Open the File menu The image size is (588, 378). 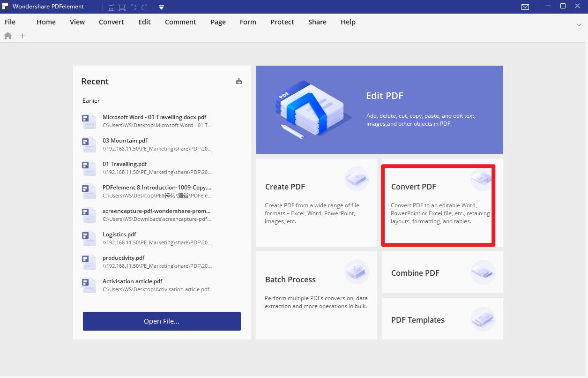pyautogui.click(x=10, y=22)
